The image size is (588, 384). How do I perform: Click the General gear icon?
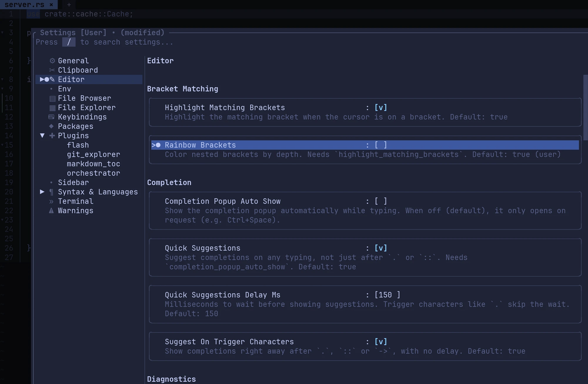tap(52, 61)
